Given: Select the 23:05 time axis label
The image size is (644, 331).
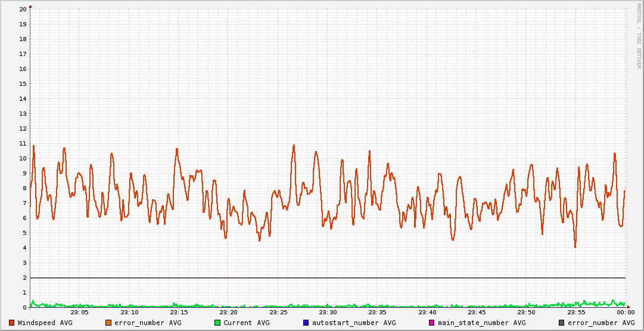Looking at the screenshot, I should [x=79, y=312].
